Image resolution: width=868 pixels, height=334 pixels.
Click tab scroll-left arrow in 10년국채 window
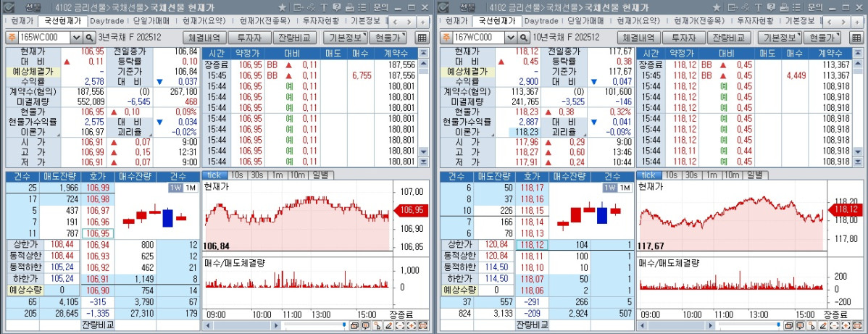[830, 22]
